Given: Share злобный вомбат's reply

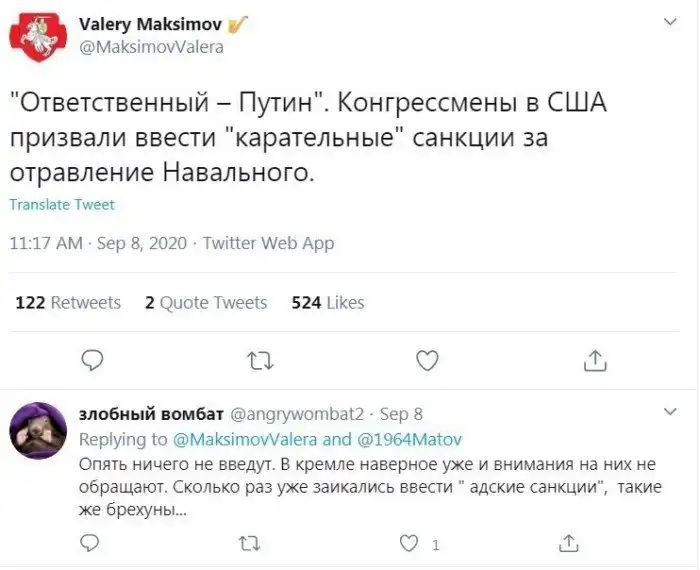Looking at the screenshot, I should (569, 543).
